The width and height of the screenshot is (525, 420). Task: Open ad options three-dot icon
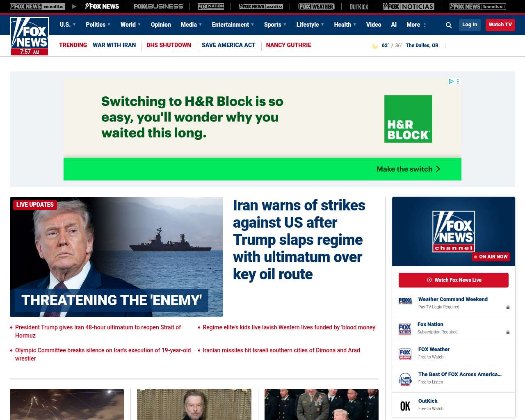pyautogui.click(x=458, y=81)
